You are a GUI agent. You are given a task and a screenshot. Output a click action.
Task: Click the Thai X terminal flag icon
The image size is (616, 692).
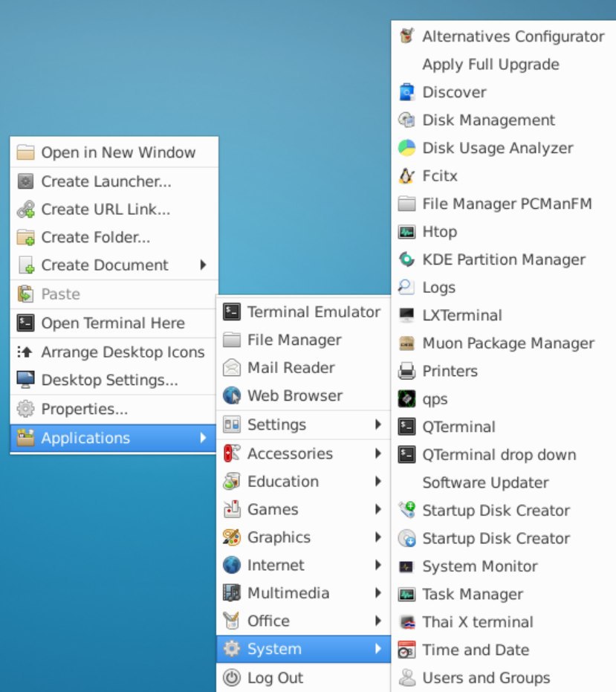click(x=406, y=622)
